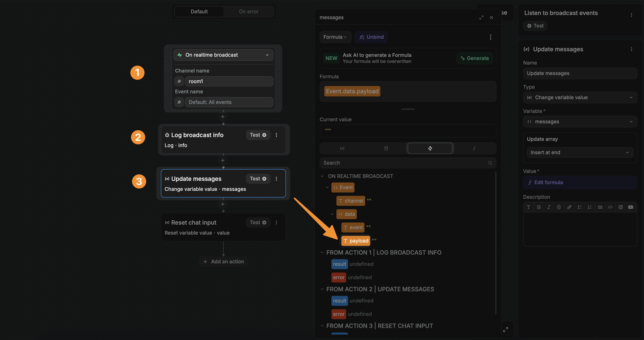Click the bind icon next to room1
The height and width of the screenshot is (340, 644).
179,81
